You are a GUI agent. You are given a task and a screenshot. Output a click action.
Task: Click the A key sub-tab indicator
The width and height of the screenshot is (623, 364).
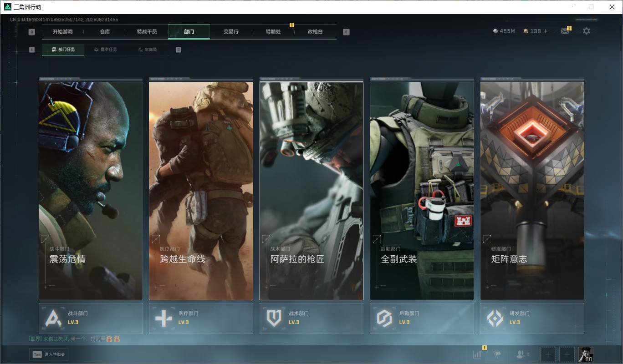point(32,50)
